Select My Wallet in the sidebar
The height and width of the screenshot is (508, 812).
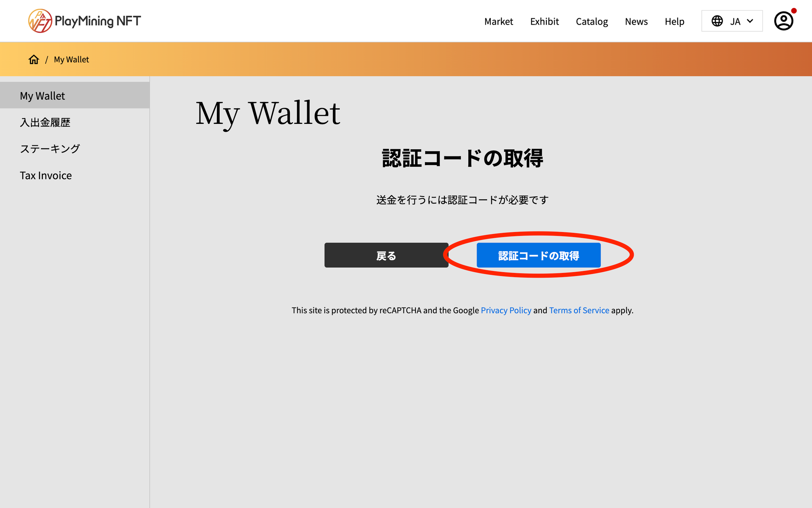point(42,96)
